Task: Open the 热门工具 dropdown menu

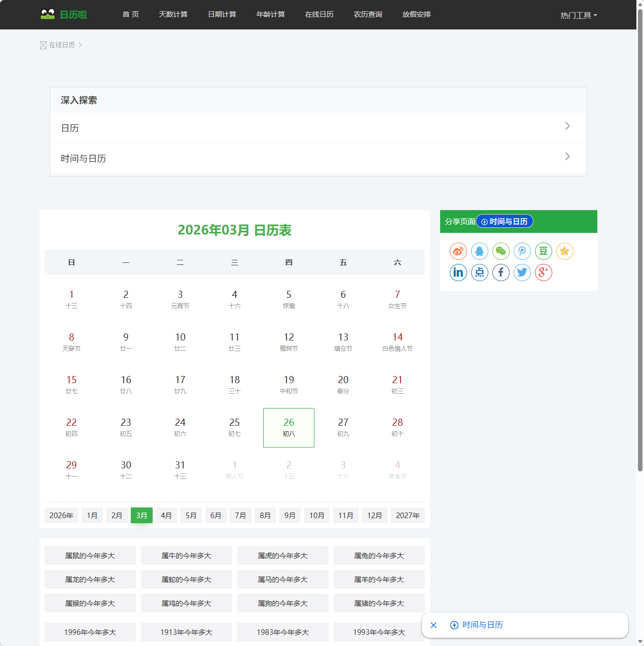Action: pyautogui.click(x=578, y=15)
